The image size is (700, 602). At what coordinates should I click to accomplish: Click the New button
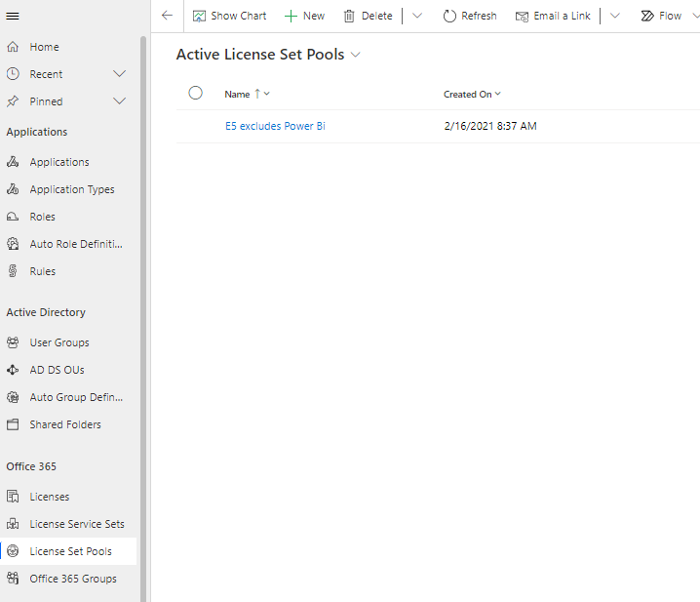coord(304,16)
